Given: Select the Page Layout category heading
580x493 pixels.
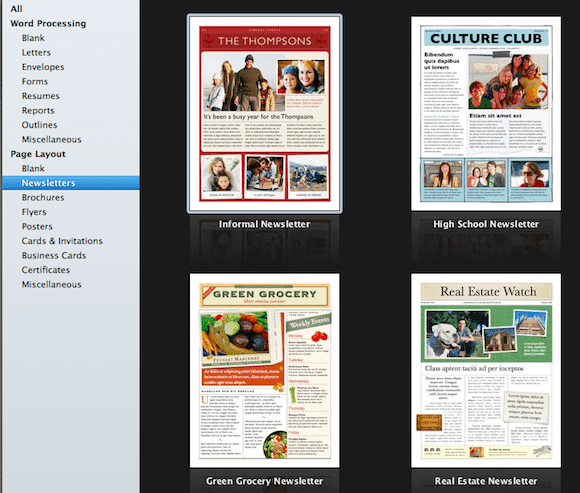Looking at the screenshot, I should [38, 154].
